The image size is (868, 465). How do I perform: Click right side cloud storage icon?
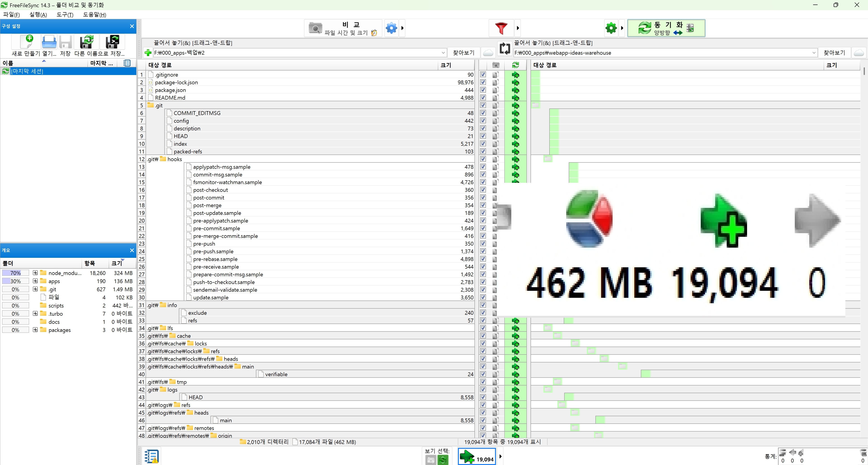859,53
